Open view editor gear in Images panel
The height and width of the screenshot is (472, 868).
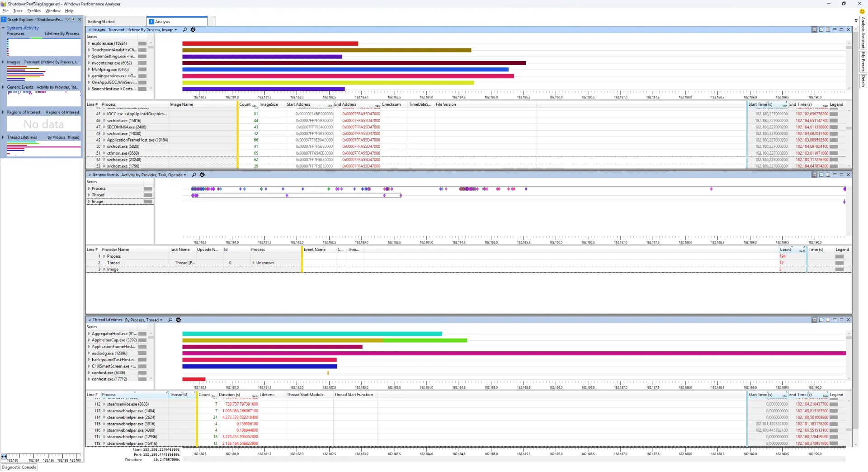[x=193, y=30]
